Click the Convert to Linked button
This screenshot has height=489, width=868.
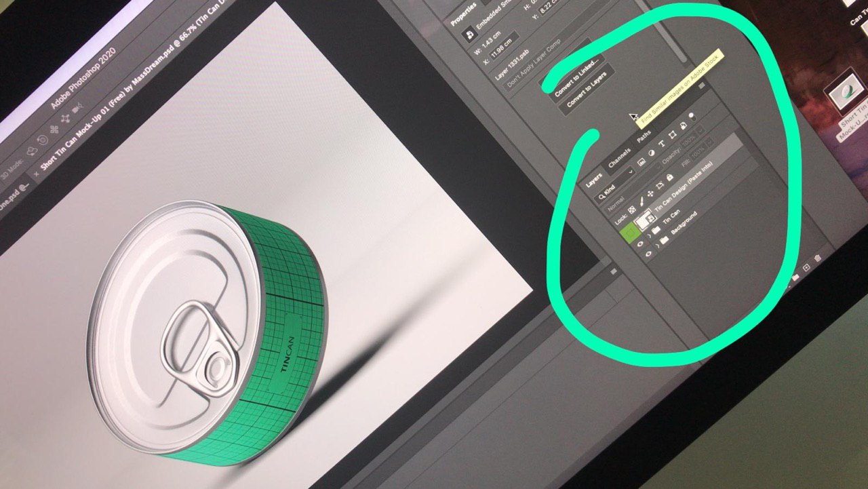tap(578, 78)
